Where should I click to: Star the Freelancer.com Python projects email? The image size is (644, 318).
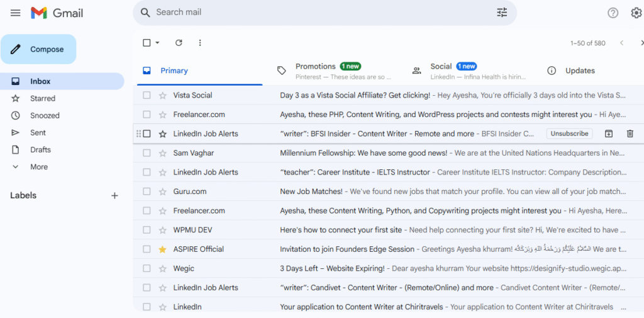point(163,210)
